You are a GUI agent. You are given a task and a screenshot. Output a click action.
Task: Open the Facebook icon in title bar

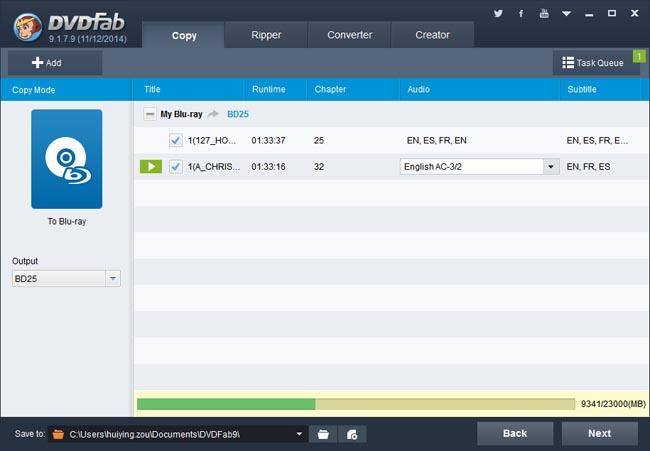pyautogui.click(x=521, y=14)
